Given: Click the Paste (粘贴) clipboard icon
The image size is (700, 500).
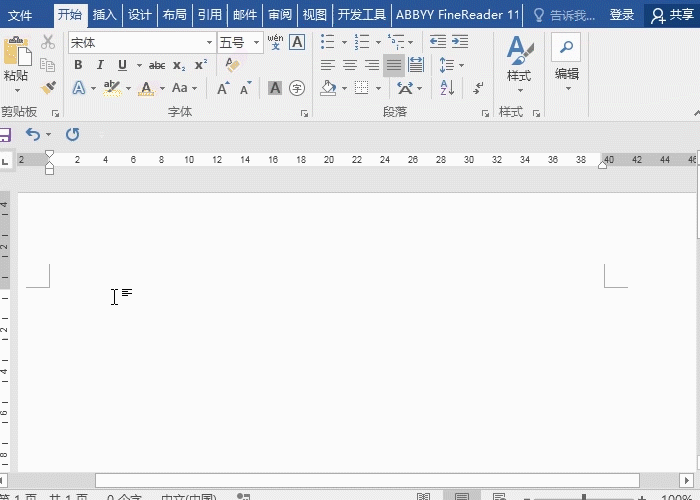Looking at the screenshot, I should (17, 51).
